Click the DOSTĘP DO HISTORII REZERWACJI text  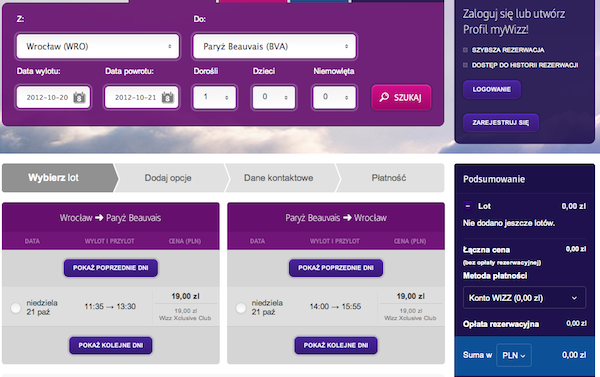(525, 65)
